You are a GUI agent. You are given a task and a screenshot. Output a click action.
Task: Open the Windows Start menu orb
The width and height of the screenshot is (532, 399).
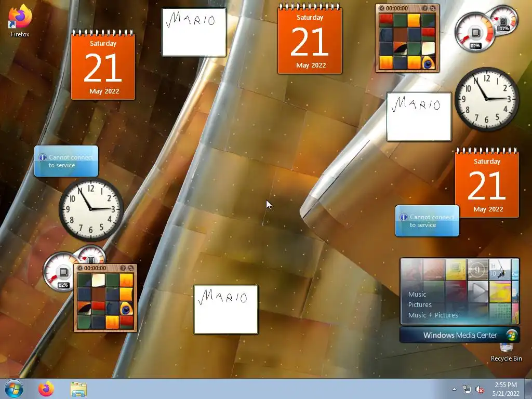[14, 389]
